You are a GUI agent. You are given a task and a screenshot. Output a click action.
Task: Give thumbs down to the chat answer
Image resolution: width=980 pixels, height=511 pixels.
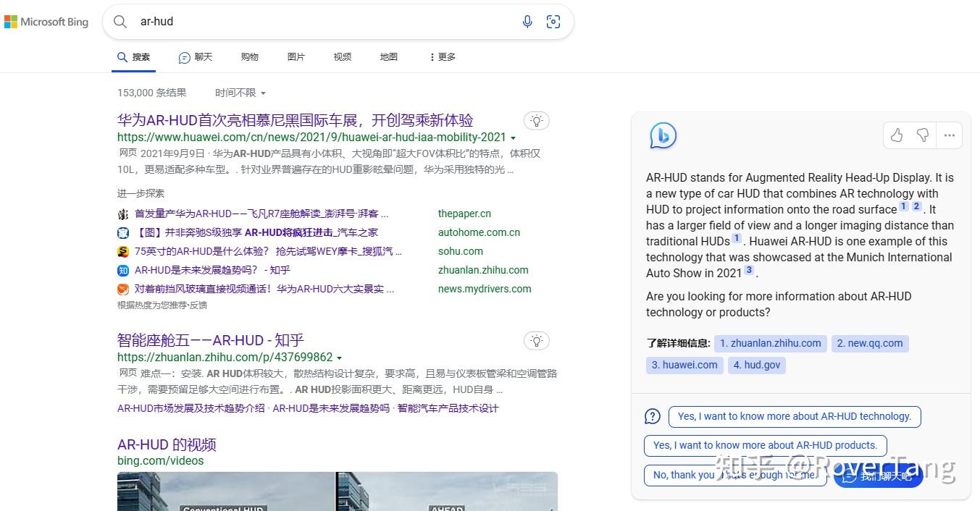coord(922,135)
